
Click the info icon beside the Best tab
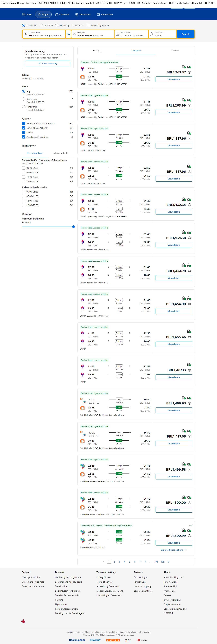[x=100, y=51]
